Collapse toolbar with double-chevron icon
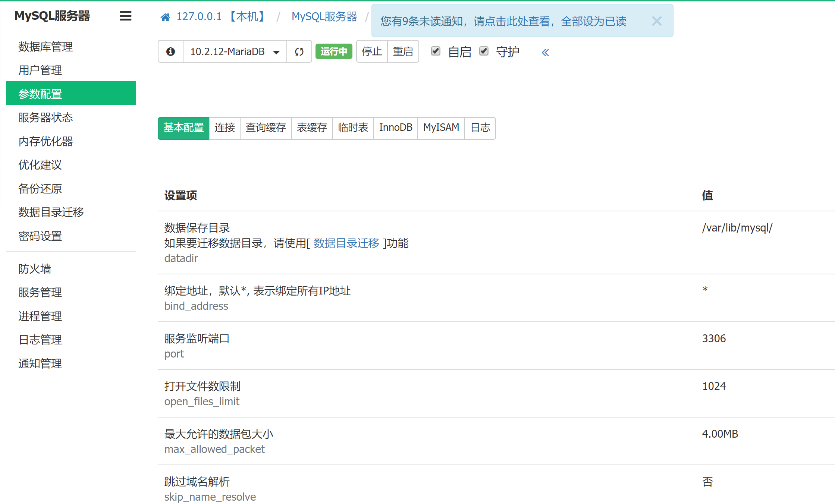This screenshot has height=504, width=835. (545, 53)
